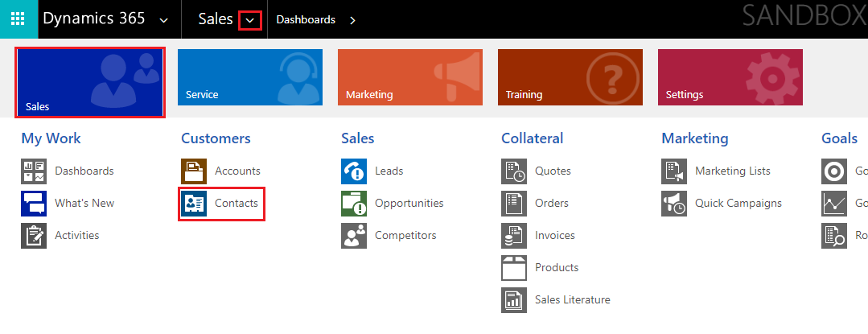Screen dimensions: 868x334
Task: Go to the Invoices link
Action: (x=554, y=236)
